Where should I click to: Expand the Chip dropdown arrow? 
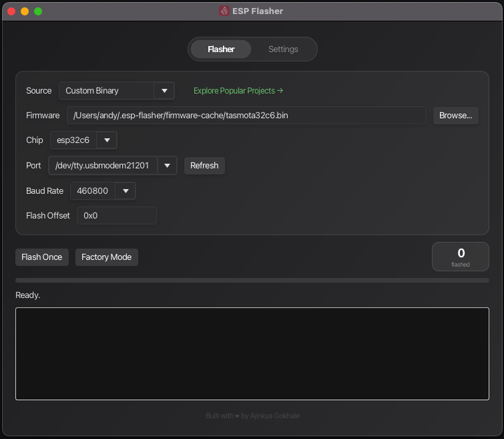[x=107, y=140]
